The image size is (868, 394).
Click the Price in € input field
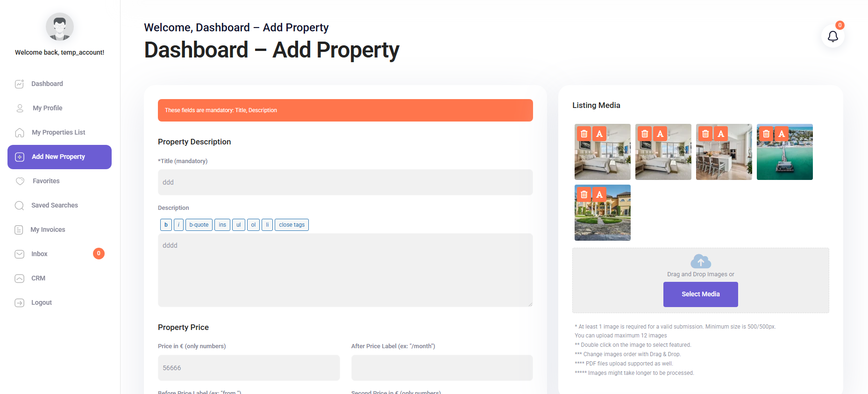click(x=249, y=368)
